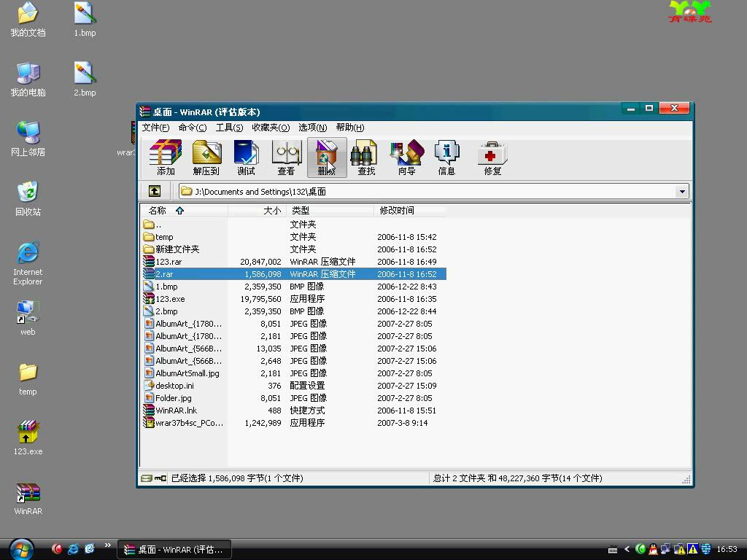Launch Internet Explorer from quick launch bar

(73, 549)
